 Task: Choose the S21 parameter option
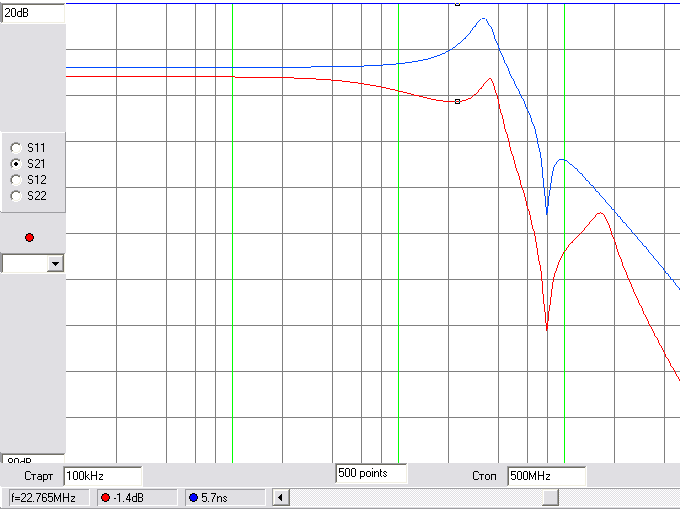(x=16, y=163)
